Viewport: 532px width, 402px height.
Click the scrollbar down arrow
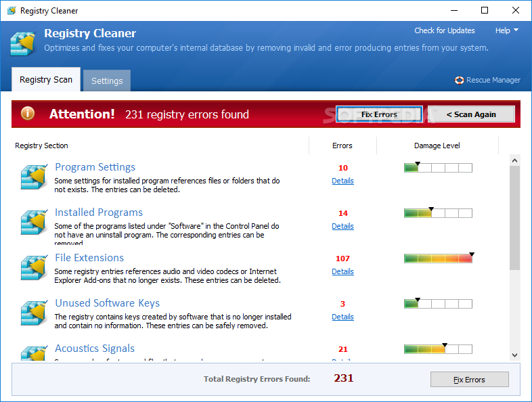pos(514,355)
